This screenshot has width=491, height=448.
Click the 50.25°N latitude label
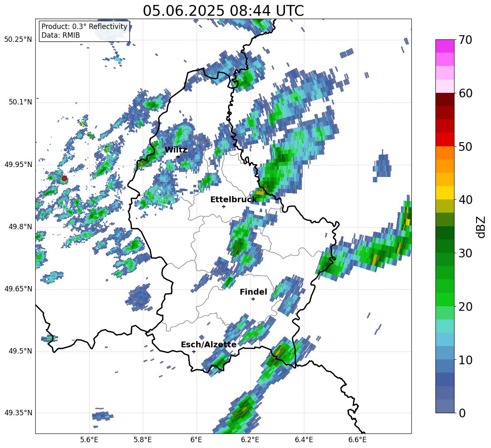click(18, 40)
